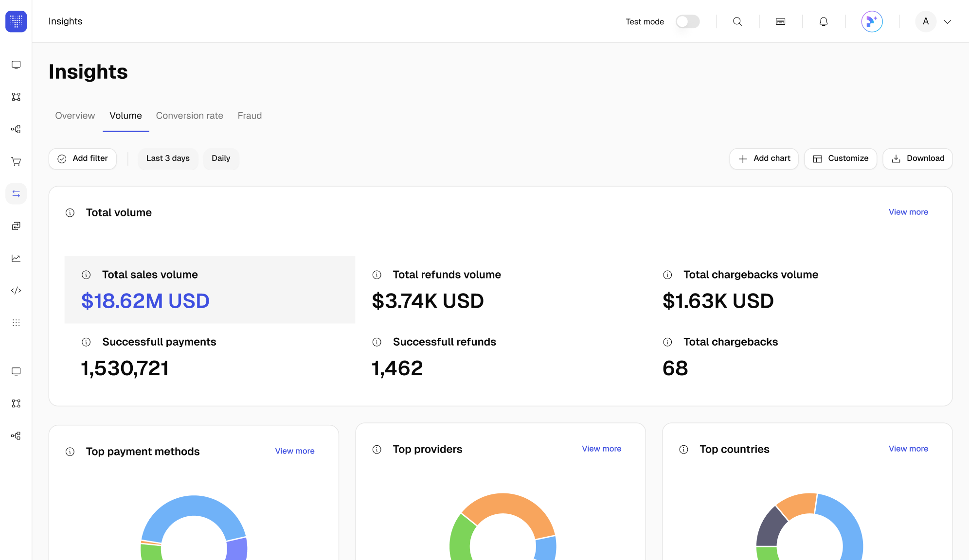Switch to the Fraud tab
Image resolution: width=969 pixels, height=560 pixels.
tap(250, 116)
